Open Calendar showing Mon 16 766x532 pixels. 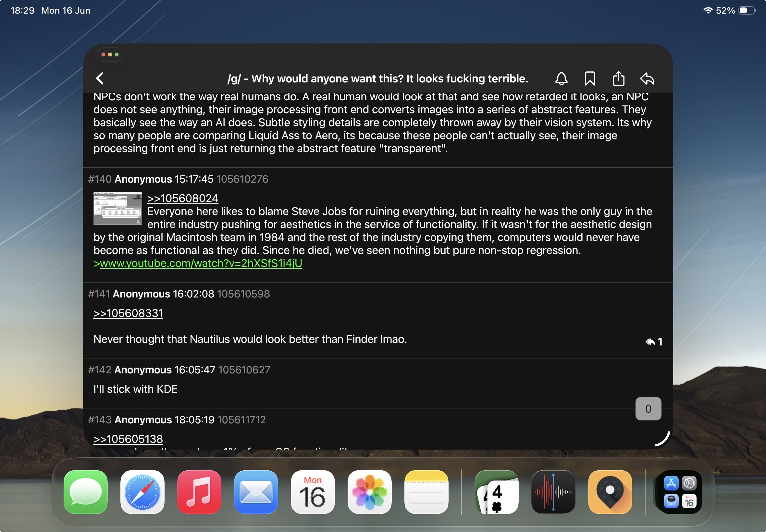pos(313,492)
